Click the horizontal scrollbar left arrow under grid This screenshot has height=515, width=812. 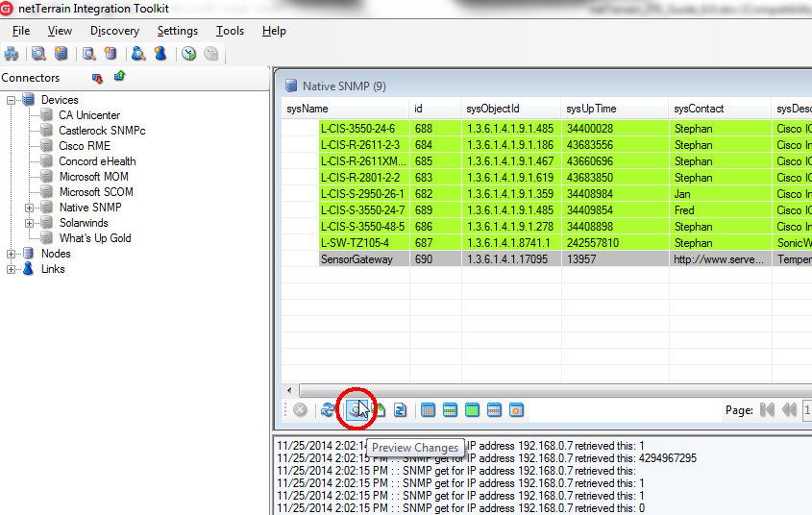click(291, 391)
